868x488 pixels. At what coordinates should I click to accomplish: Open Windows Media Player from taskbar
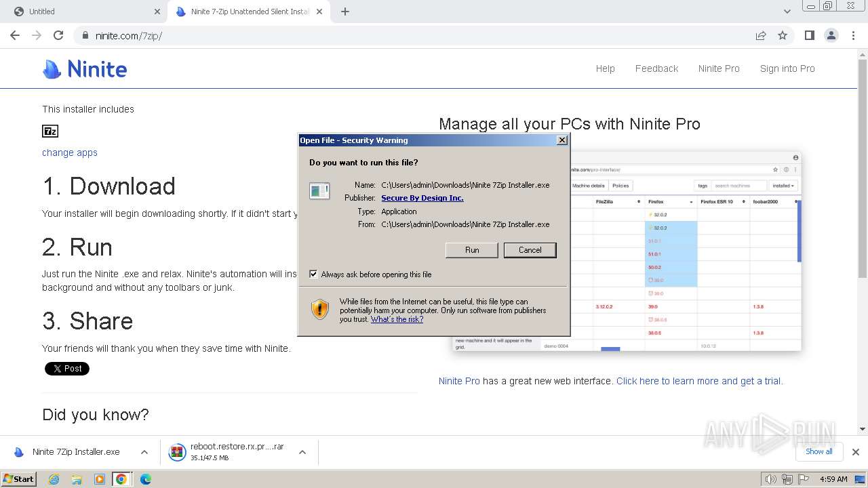pos(99,479)
